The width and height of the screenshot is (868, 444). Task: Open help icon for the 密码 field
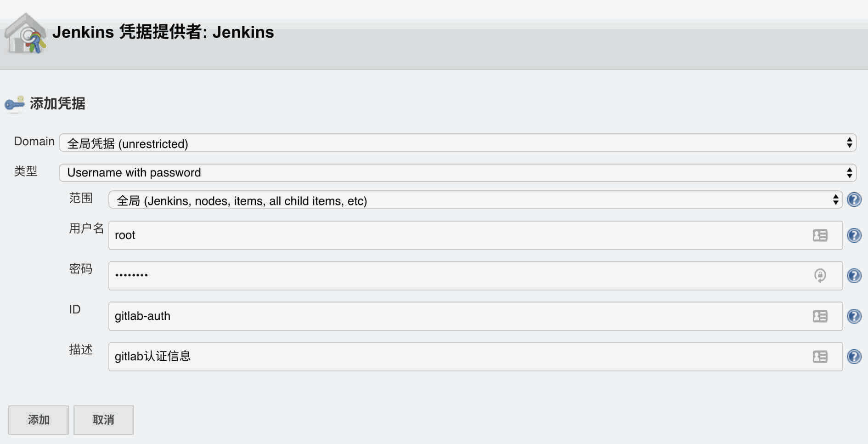pos(854,276)
